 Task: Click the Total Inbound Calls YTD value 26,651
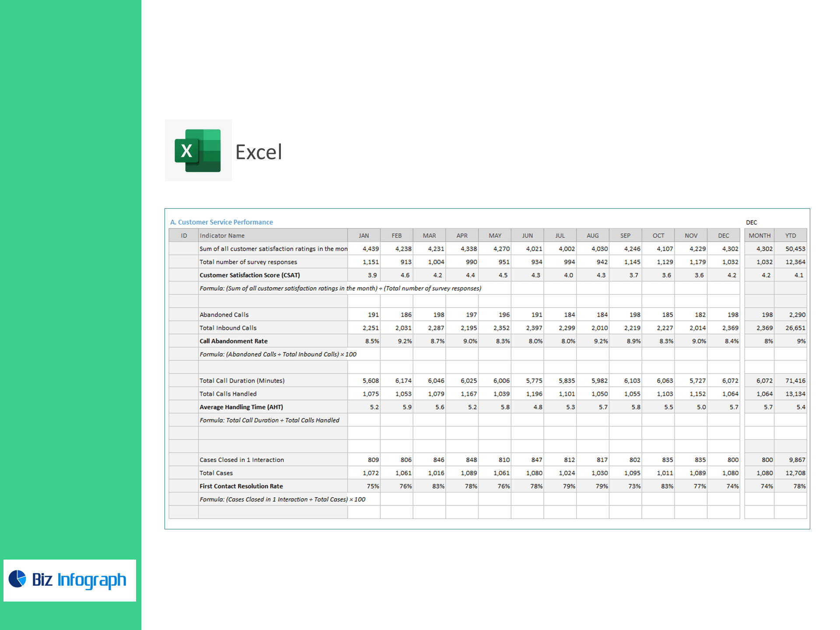795,328
